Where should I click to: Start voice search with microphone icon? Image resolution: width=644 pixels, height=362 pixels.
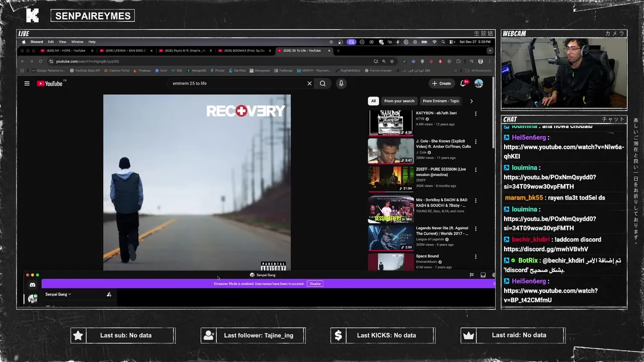tap(341, 83)
